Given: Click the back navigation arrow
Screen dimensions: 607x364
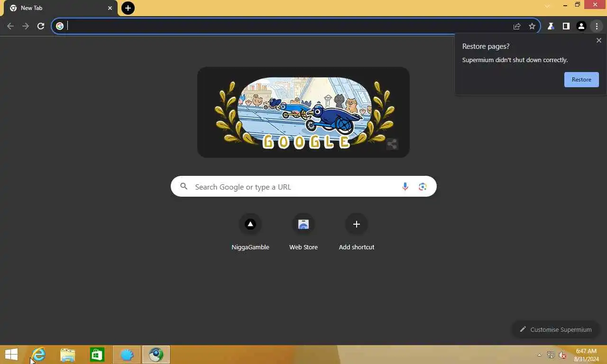Looking at the screenshot, I should 10,26.
